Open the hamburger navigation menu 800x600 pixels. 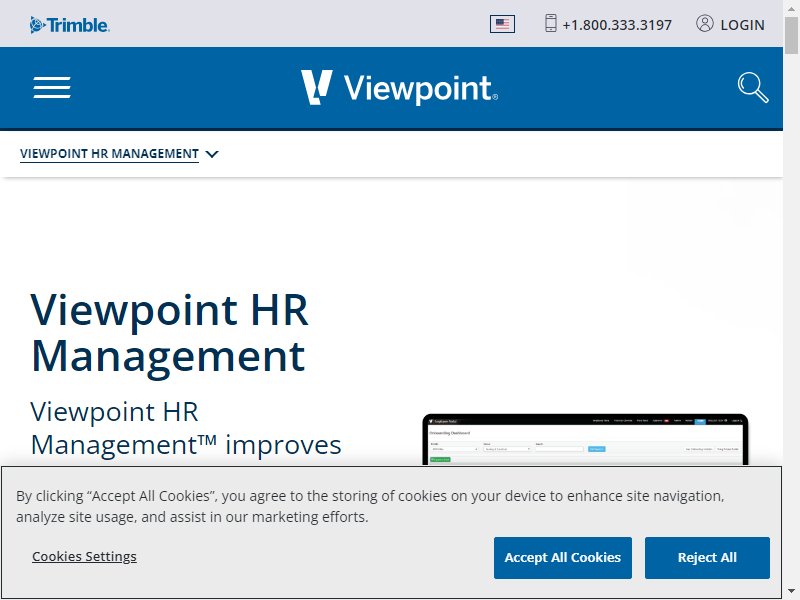(52, 88)
